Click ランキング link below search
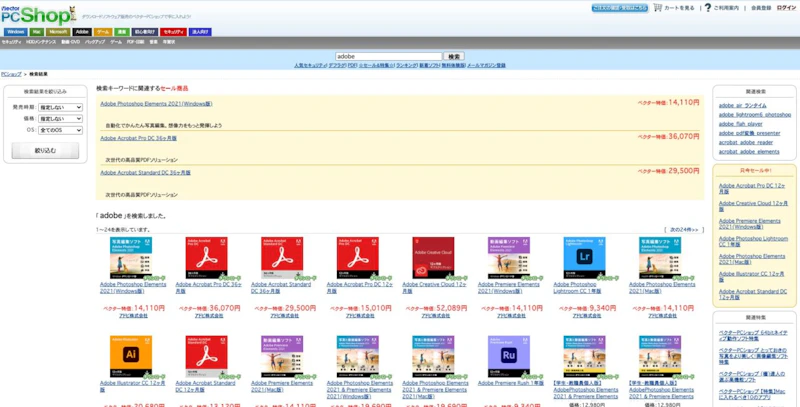Image resolution: width=800 pixels, height=407 pixels. pos(406,65)
